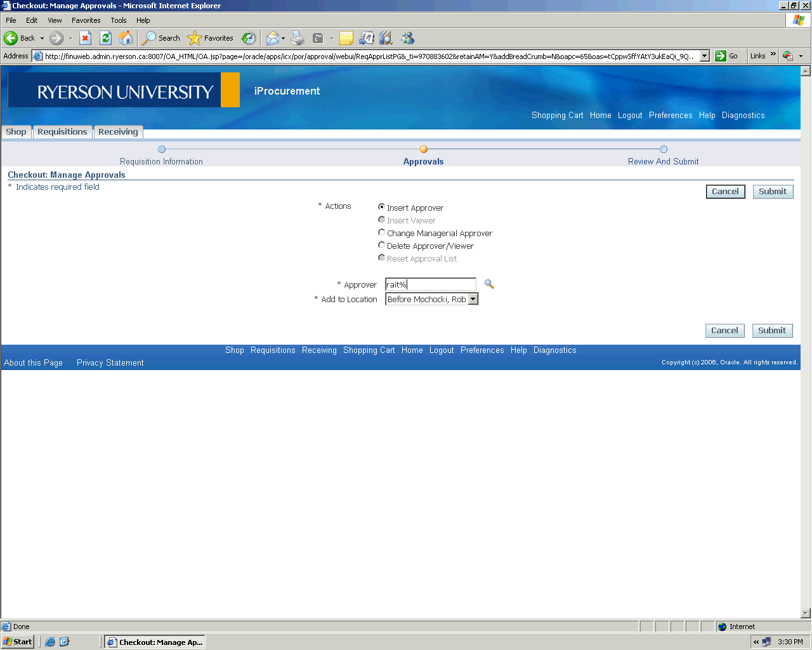Click the Print icon in toolbar
The image size is (812, 650).
[x=298, y=38]
